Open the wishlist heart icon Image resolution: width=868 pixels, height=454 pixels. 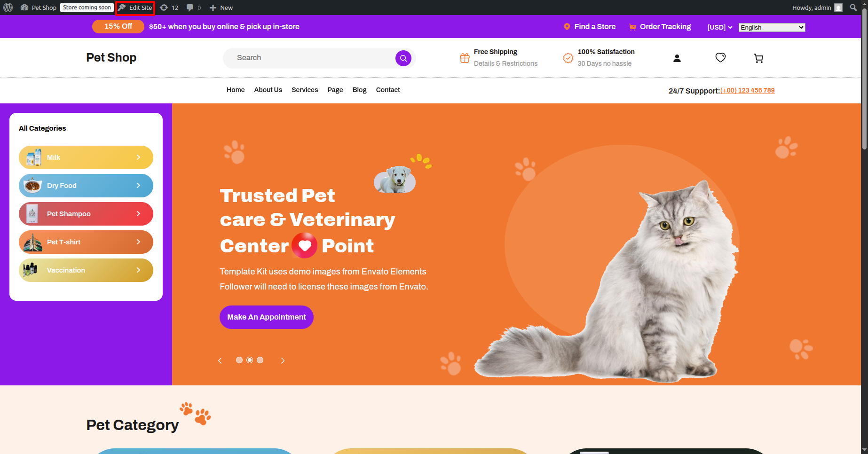(x=720, y=57)
